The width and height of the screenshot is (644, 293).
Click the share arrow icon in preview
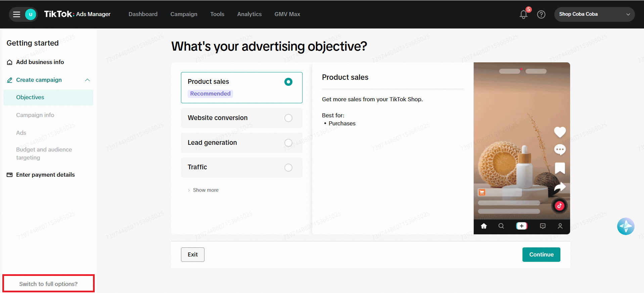click(x=559, y=187)
